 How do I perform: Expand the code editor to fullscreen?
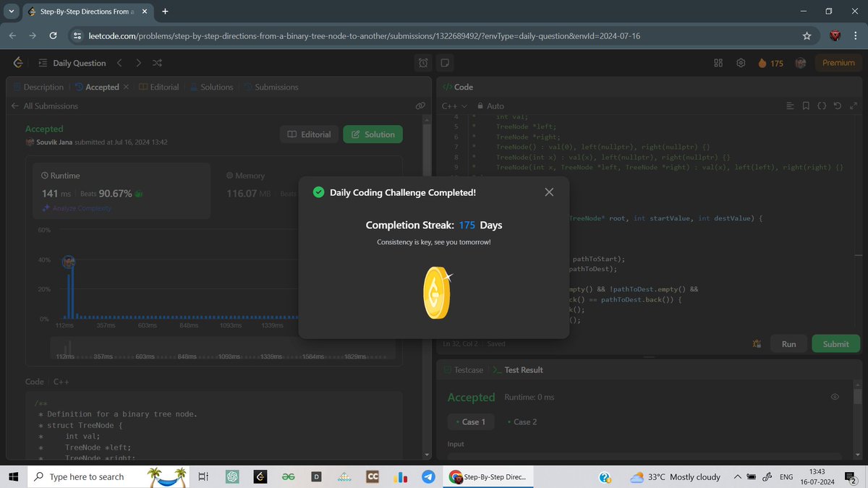click(x=854, y=106)
